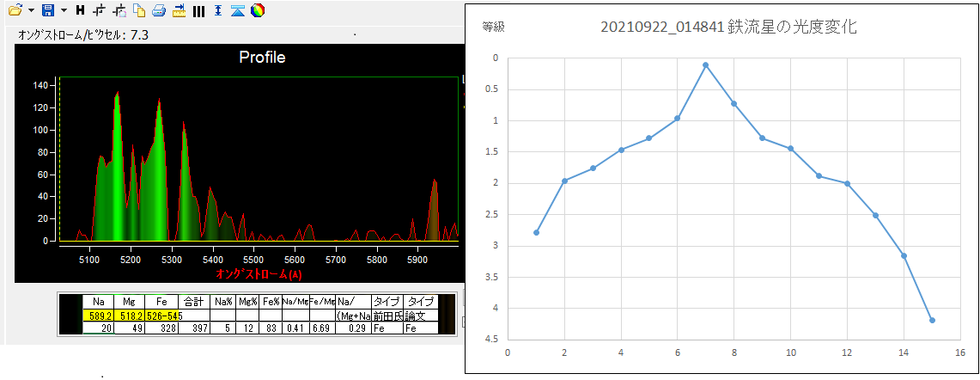The height and width of the screenshot is (380, 980).
Task: Select the yellow 526-545 cell
Action: 161,316
